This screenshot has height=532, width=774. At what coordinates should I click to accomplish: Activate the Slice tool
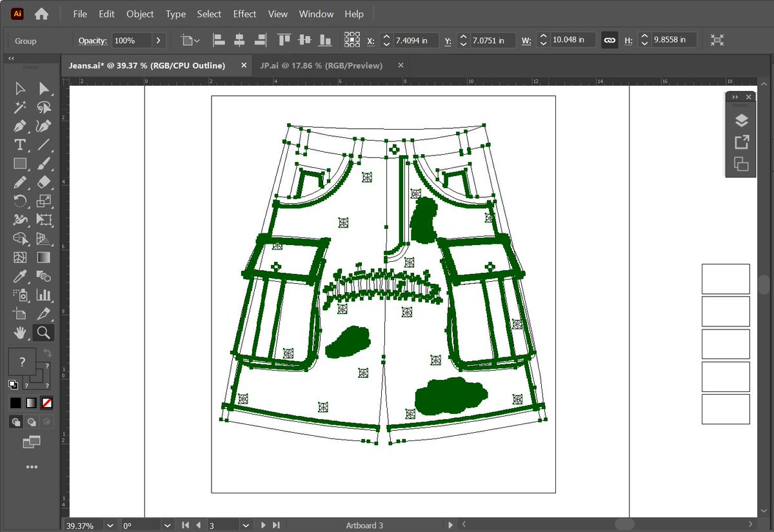[x=44, y=314]
